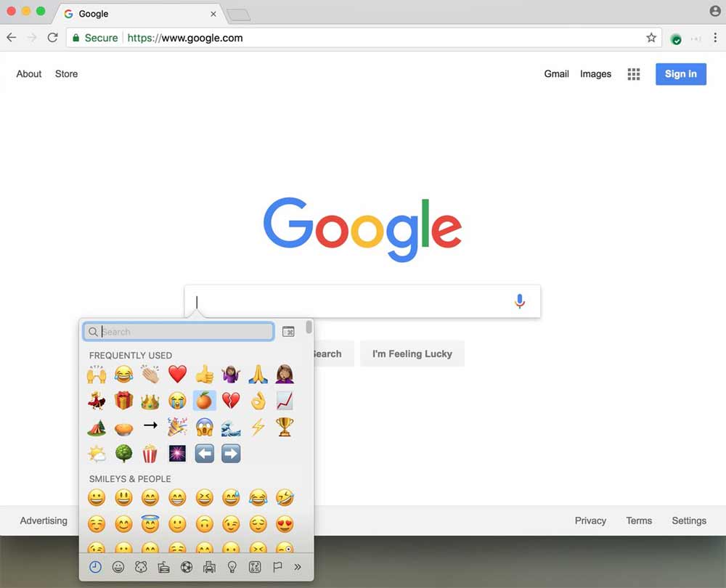The height and width of the screenshot is (588, 726).
Task: Switch to Symbols category
Action: click(255, 567)
